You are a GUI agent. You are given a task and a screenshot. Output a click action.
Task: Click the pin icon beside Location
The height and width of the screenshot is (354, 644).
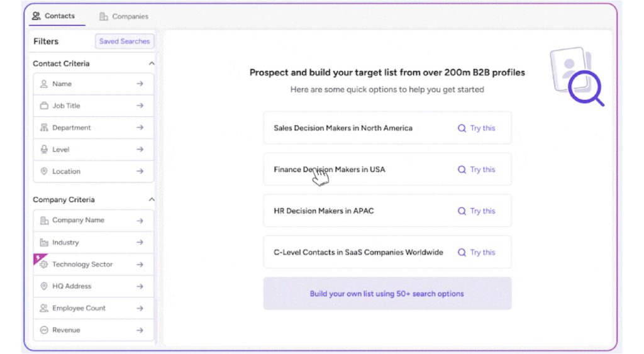(44, 171)
